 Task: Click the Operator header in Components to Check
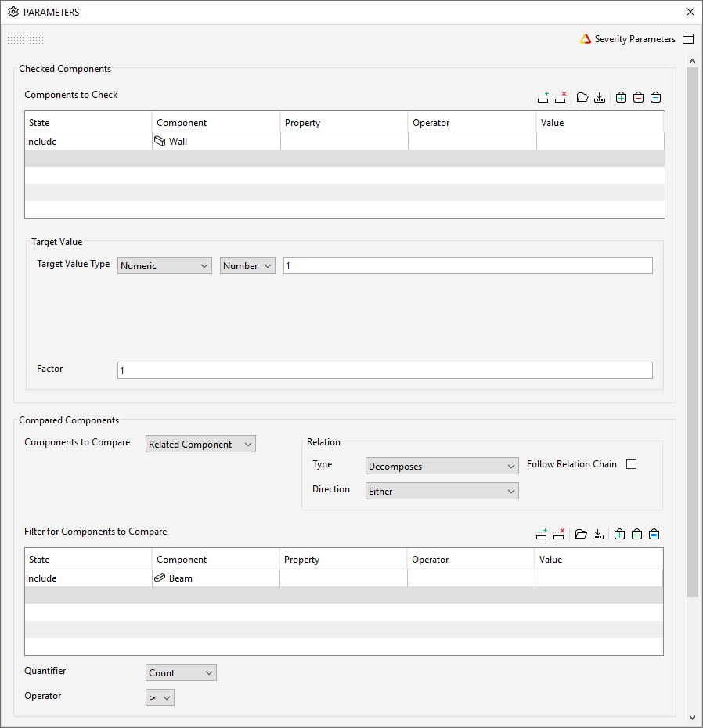pos(472,123)
